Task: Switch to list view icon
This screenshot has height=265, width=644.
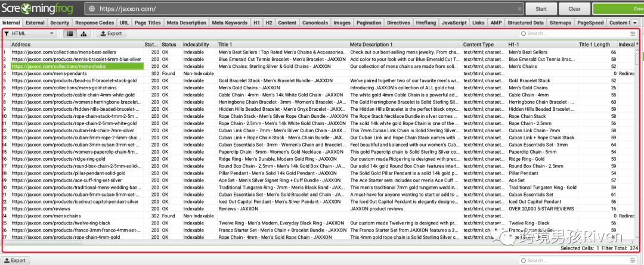Action: [x=70, y=33]
